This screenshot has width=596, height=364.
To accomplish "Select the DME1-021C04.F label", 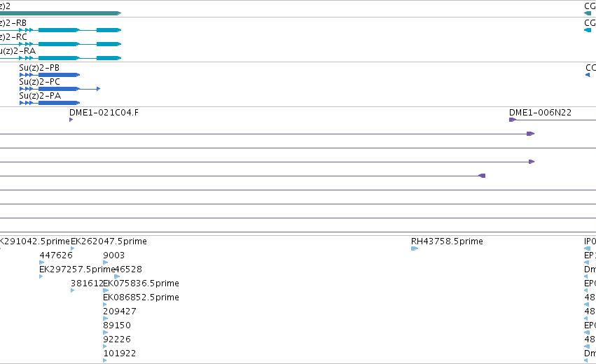I will [x=104, y=113].
